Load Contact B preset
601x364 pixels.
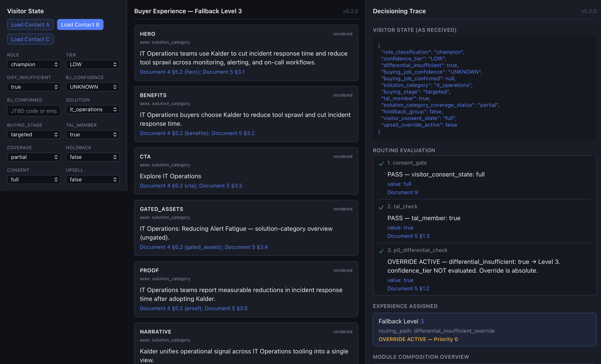(80, 25)
